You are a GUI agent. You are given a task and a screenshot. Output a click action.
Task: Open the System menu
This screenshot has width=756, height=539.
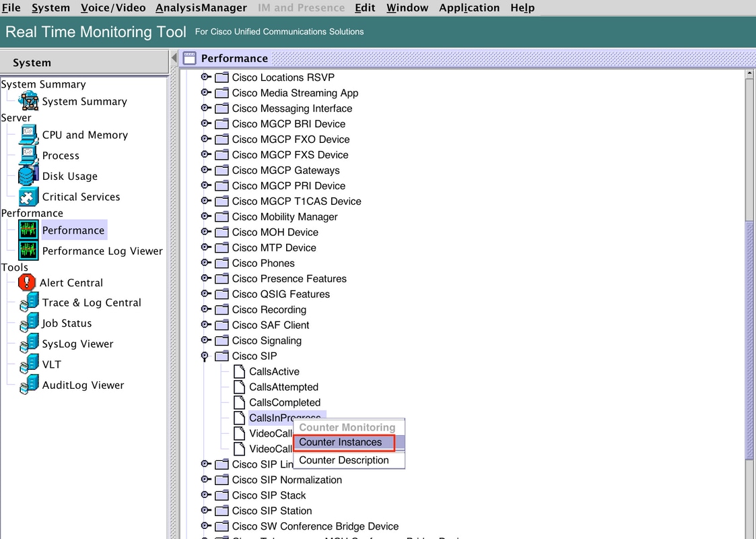(x=50, y=7)
